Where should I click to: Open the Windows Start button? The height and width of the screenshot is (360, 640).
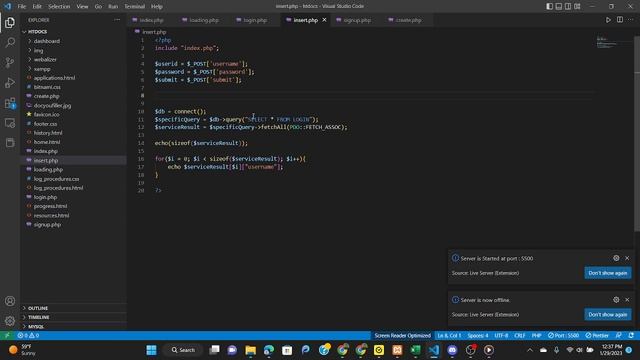(x=151, y=350)
